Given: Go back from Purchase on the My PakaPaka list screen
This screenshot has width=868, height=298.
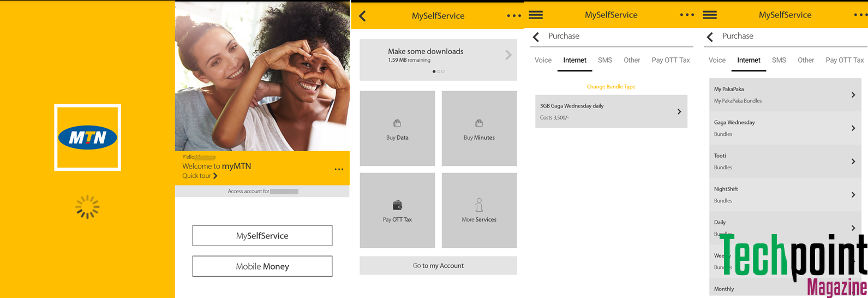Looking at the screenshot, I should pyautogui.click(x=710, y=37).
